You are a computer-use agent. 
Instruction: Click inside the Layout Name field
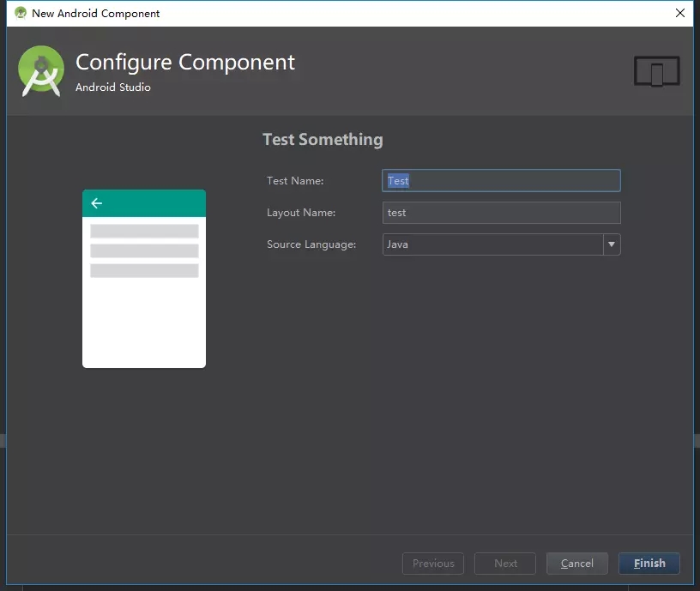tap(501, 213)
